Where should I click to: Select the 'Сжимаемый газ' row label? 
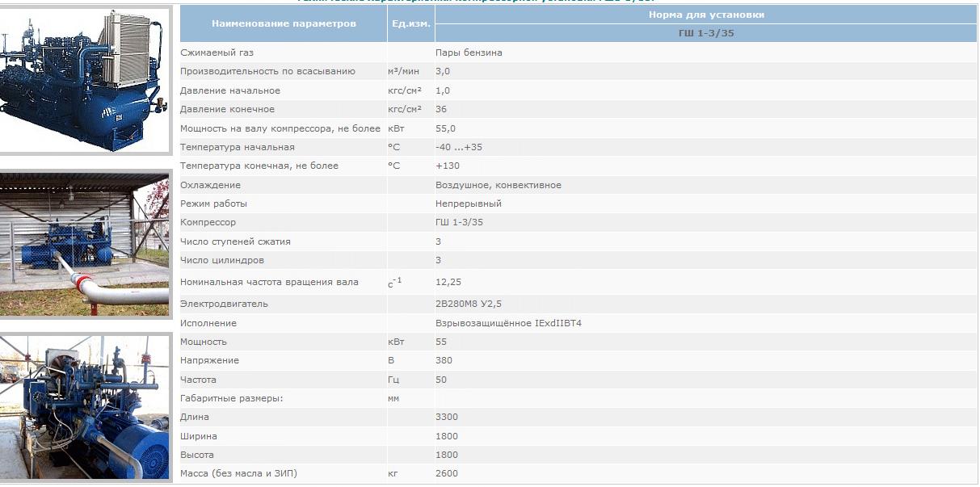pos(217,52)
